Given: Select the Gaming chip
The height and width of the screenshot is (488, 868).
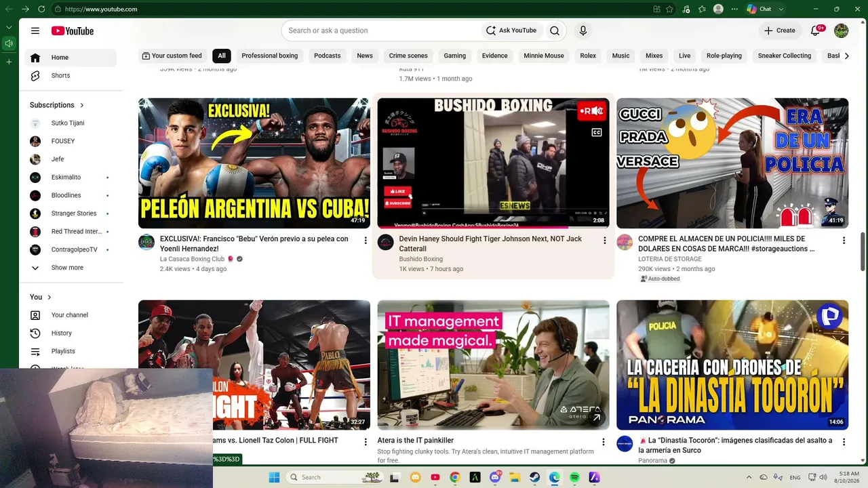Looking at the screenshot, I should click(455, 56).
